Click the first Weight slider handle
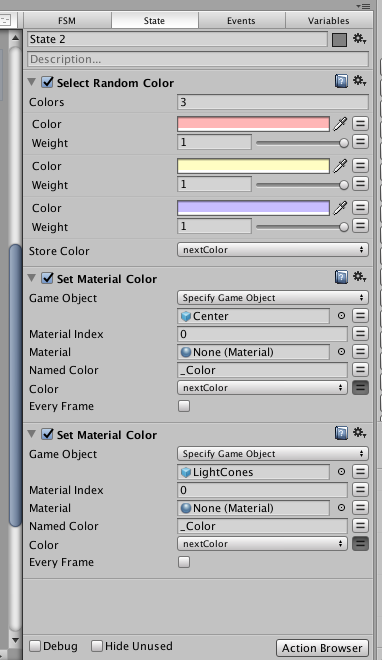382x660 pixels. tap(344, 143)
